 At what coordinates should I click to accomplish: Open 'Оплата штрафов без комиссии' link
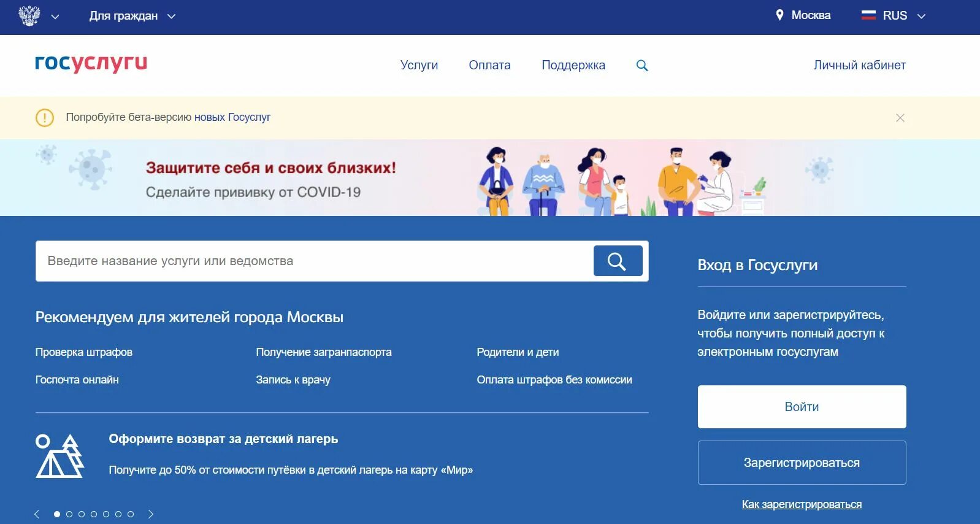click(x=554, y=380)
